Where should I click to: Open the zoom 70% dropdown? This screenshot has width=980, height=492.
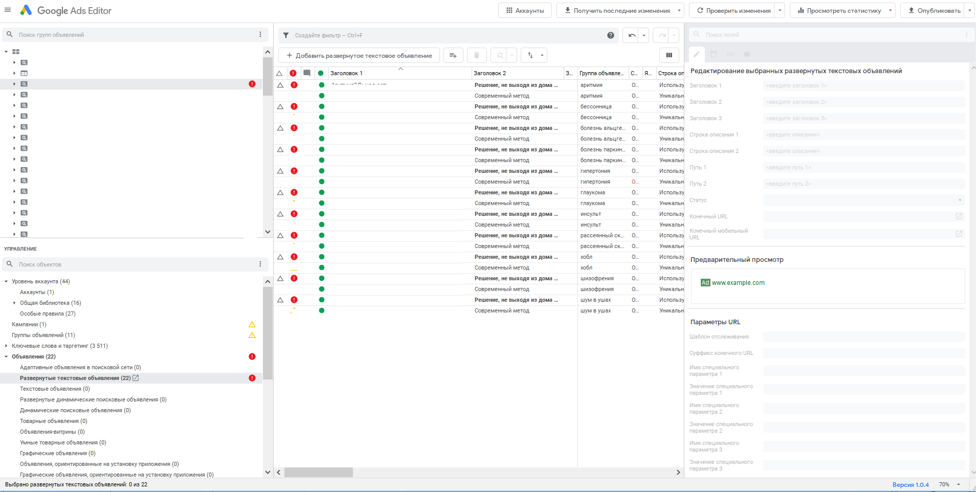[958, 484]
